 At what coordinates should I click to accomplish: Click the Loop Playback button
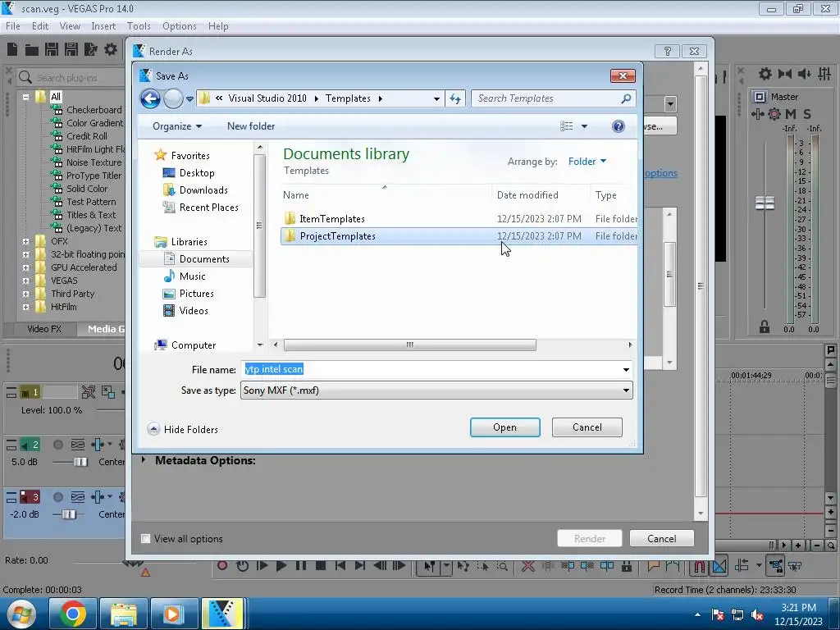(242, 565)
